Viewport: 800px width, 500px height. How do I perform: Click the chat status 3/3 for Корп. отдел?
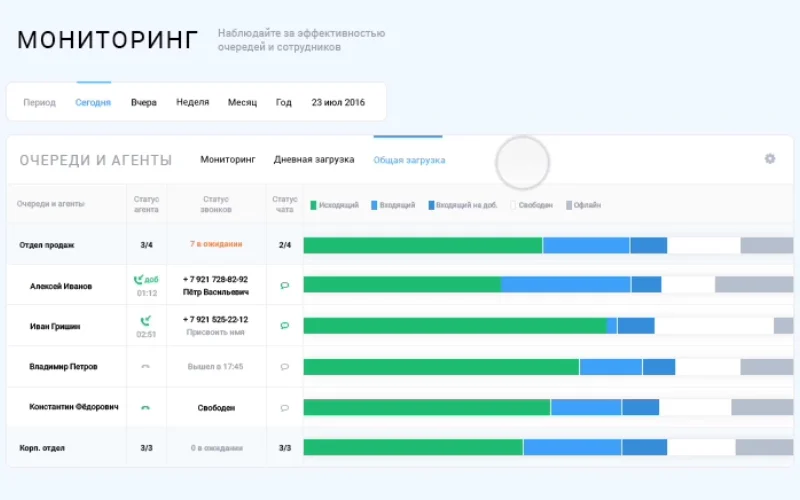285,448
